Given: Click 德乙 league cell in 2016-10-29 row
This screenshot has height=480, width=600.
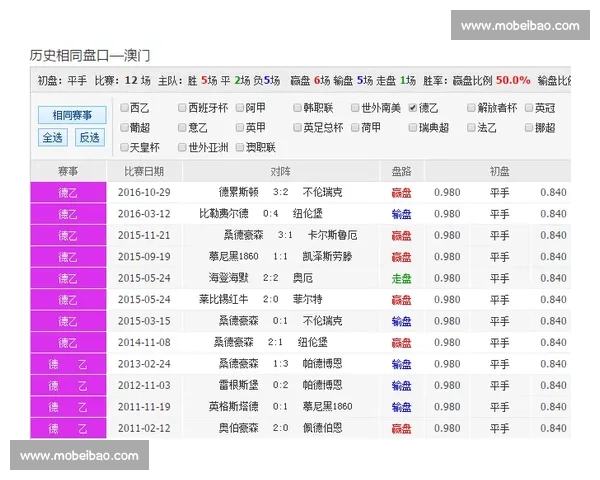Looking at the screenshot, I should [68, 193].
